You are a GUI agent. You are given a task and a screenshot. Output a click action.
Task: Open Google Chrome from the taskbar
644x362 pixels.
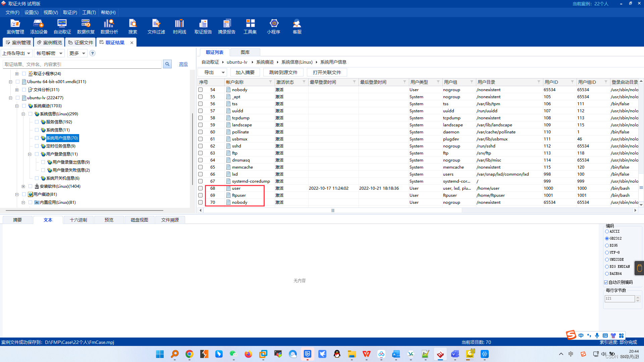click(x=190, y=354)
